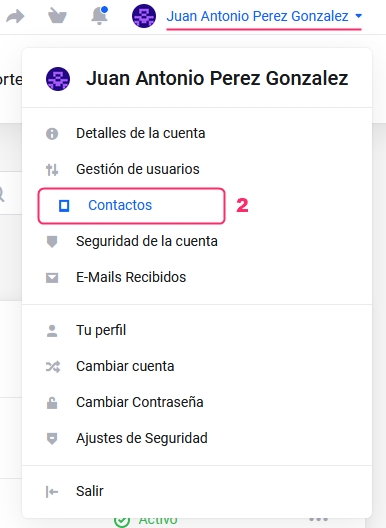
Task: Click the info icon beside Detalles de la cuenta
Action: coord(52,134)
